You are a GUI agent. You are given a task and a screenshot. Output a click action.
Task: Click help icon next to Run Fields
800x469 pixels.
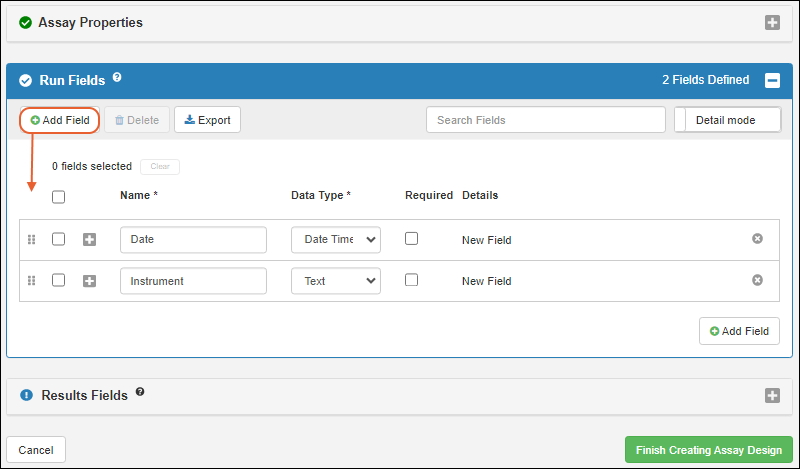point(117,77)
